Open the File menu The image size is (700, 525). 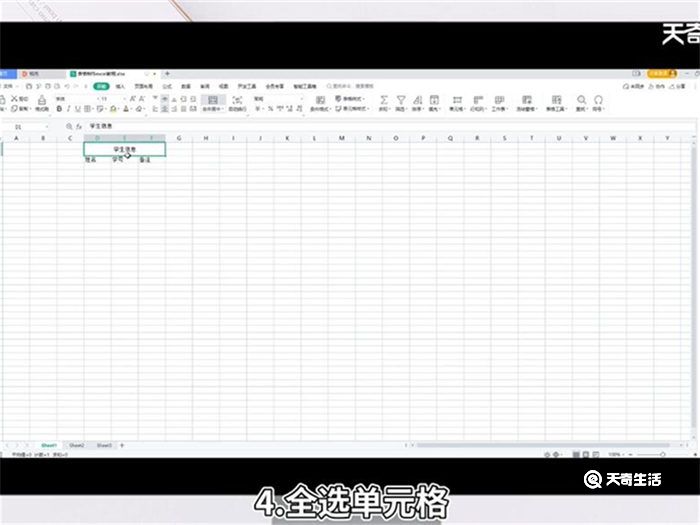9,86
